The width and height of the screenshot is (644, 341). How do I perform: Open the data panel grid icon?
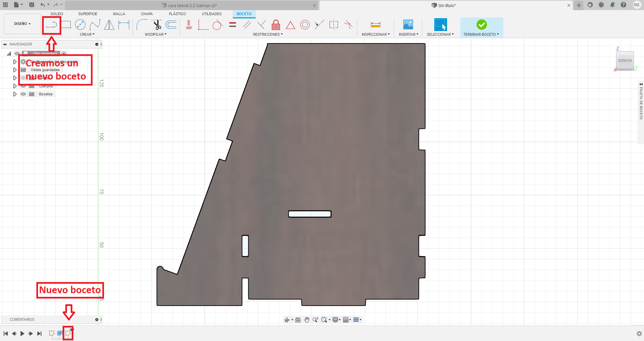click(5, 5)
